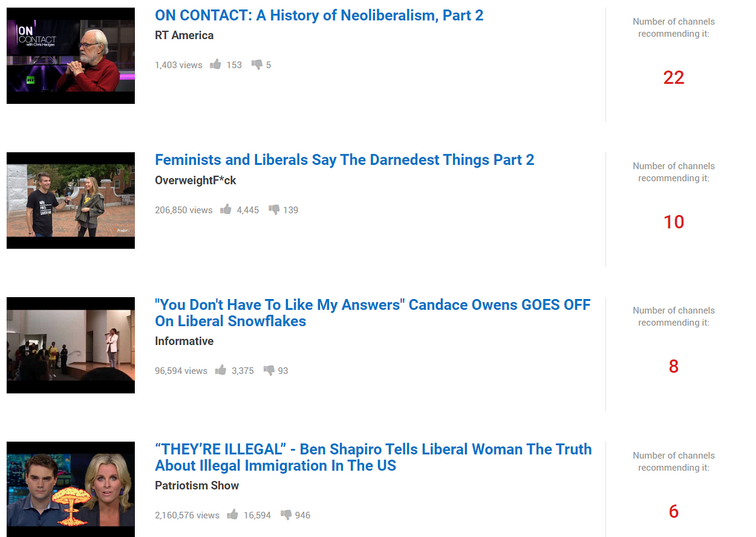
Task: Open 'ON CONTACT: A History of Neoliberalism' title
Action: pyautogui.click(x=319, y=16)
